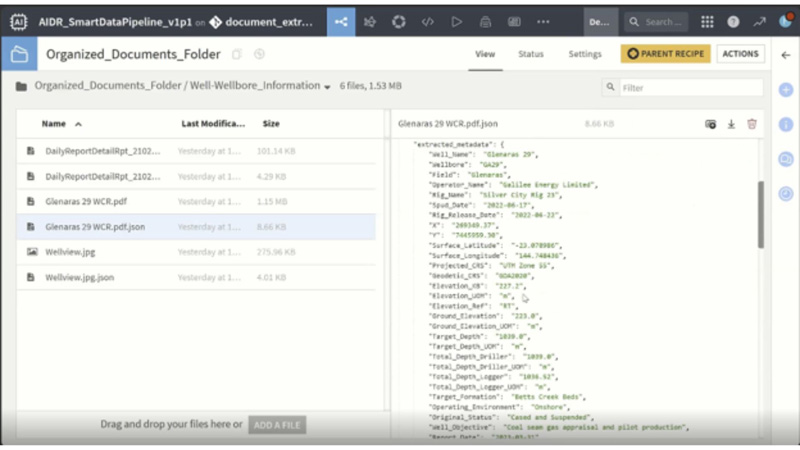
Task: Click the plus icon in right sidebar
Action: click(x=786, y=90)
